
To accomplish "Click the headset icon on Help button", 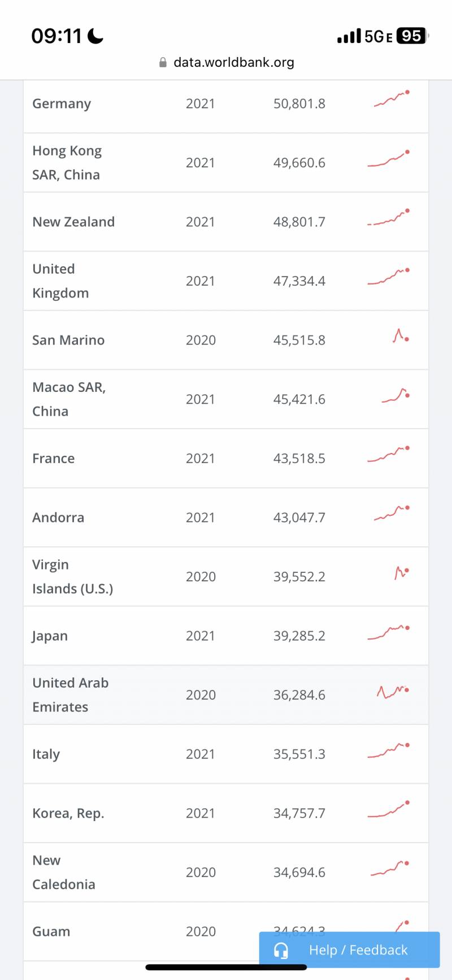I will pyautogui.click(x=281, y=950).
